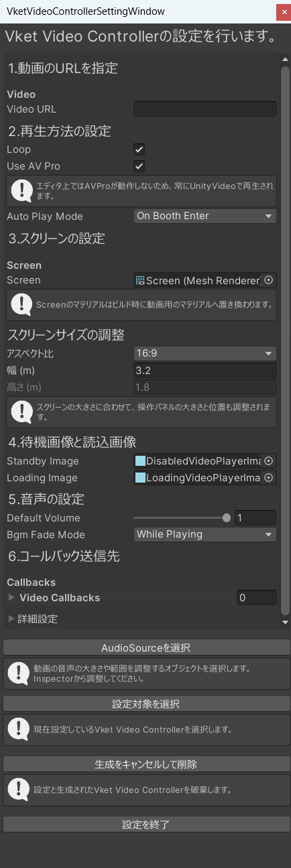Click the Standby Image texture thumbnail icon

coord(140,461)
